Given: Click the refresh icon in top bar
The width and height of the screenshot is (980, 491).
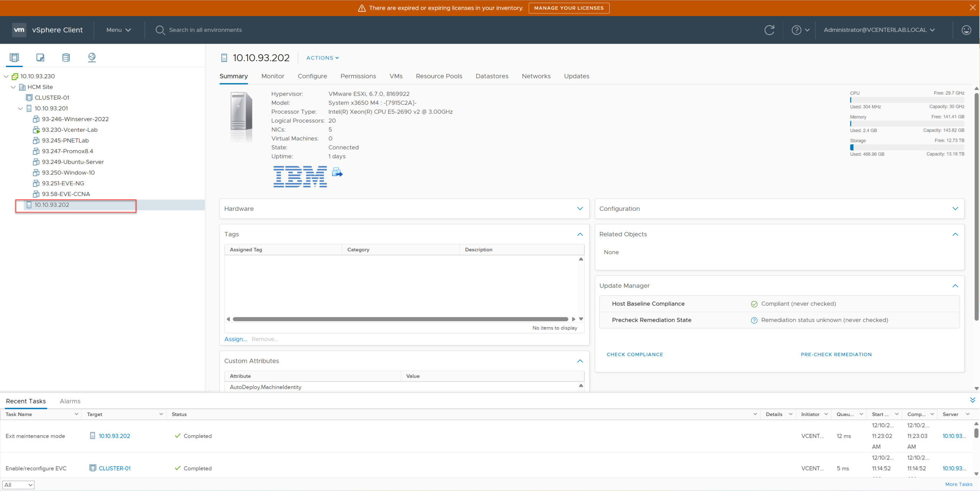Looking at the screenshot, I should click(769, 30).
